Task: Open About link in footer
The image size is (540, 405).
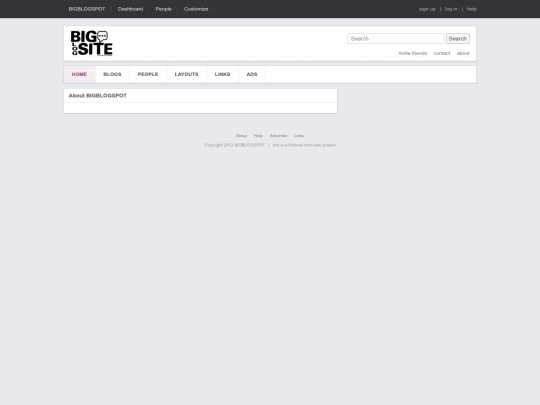Action: click(x=241, y=136)
